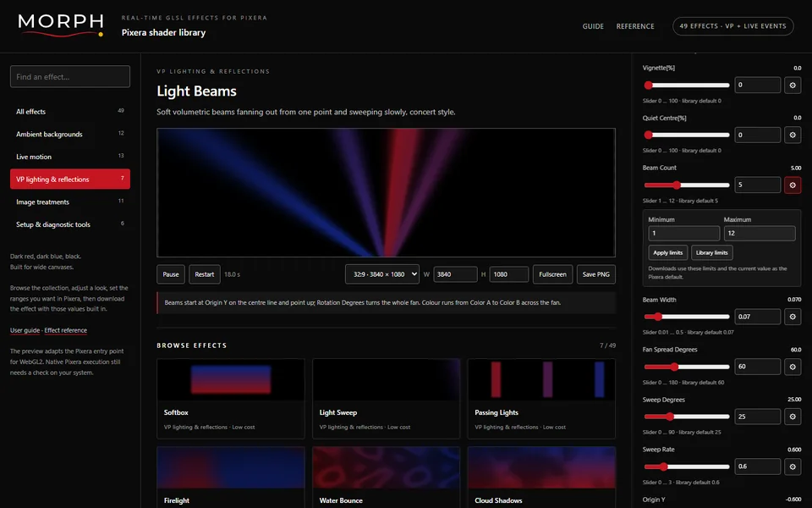Image resolution: width=812 pixels, height=508 pixels.
Task: Select Ambient backgrounds category
Action: tap(70, 134)
